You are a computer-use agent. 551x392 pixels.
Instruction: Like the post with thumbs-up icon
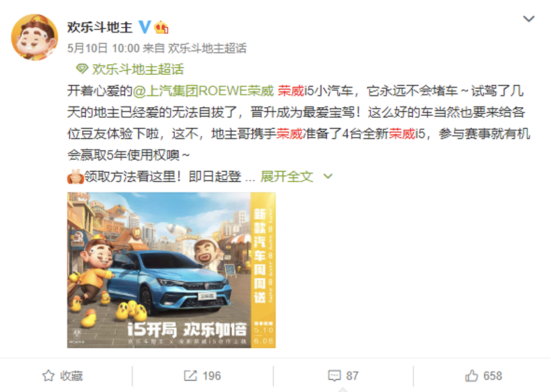pyautogui.click(x=472, y=375)
